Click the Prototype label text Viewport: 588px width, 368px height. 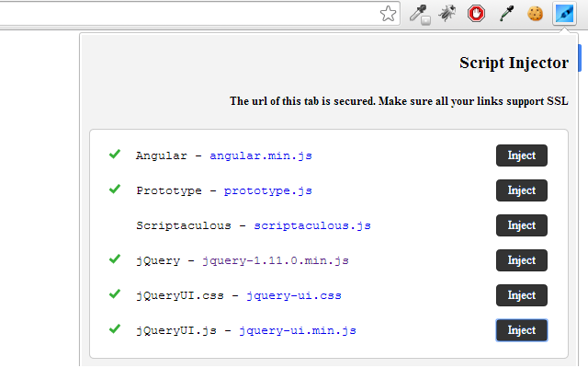[169, 190]
